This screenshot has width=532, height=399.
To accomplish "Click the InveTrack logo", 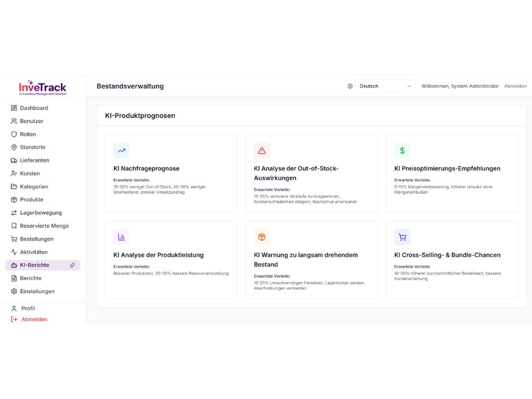I will [x=43, y=88].
